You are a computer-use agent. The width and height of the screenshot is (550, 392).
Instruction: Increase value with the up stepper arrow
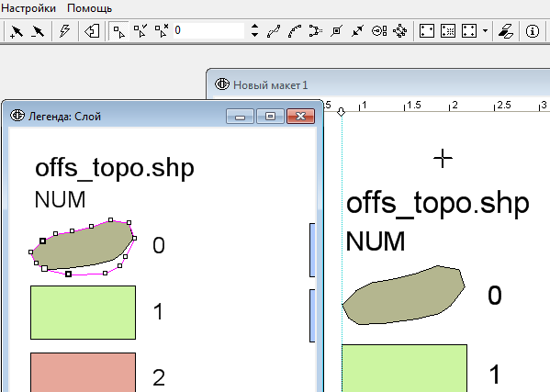[x=255, y=27]
